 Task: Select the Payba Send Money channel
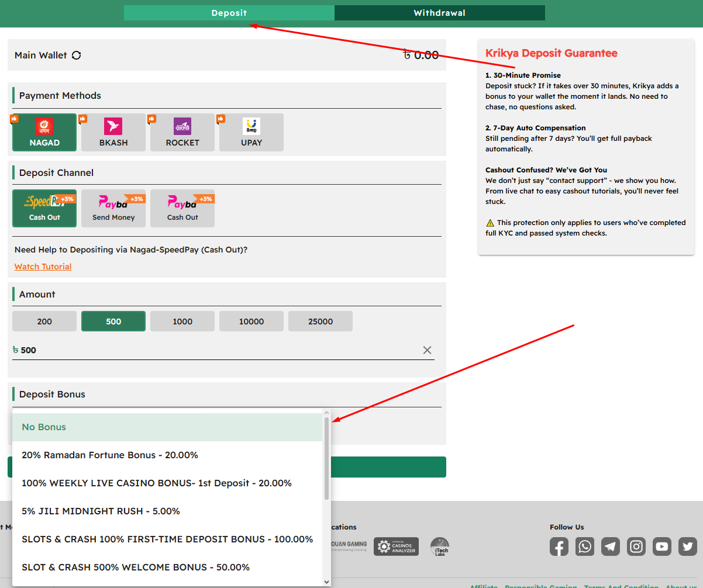coord(113,208)
